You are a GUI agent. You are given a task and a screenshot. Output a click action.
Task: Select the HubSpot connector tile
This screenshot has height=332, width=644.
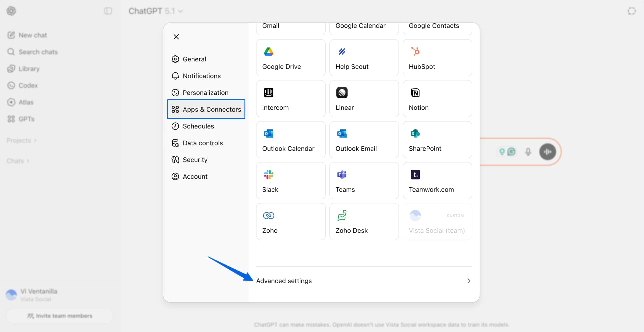pos(437,57)
